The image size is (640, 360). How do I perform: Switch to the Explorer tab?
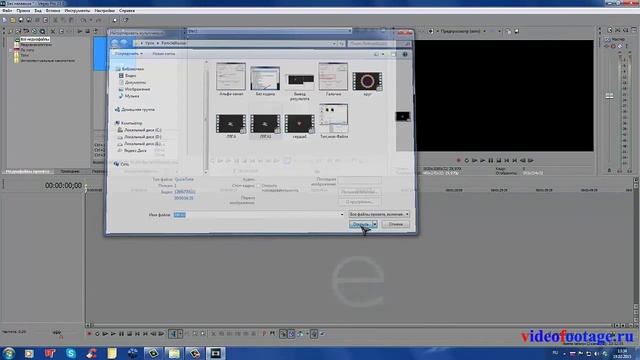tap(70, 171)
